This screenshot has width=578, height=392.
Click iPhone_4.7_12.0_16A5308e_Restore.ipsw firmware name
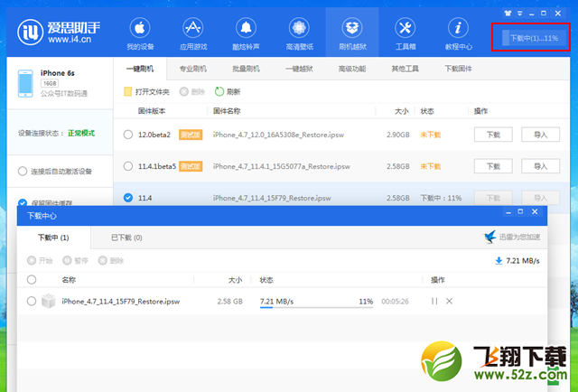[278, 135]
